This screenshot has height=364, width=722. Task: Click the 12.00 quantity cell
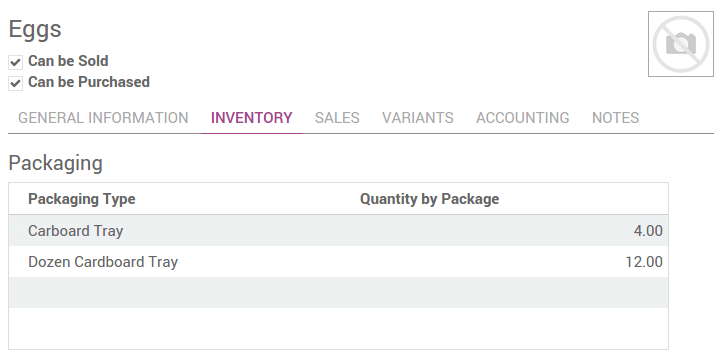[644, 262]
